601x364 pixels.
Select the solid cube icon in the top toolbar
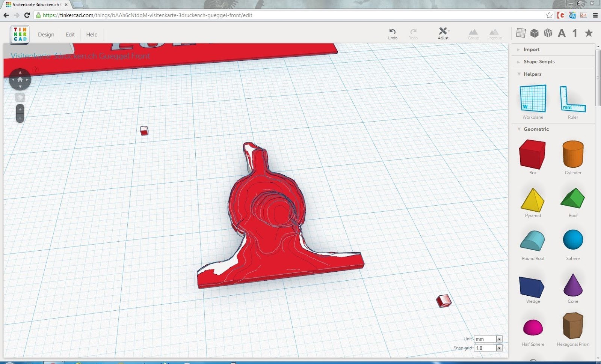534,33
